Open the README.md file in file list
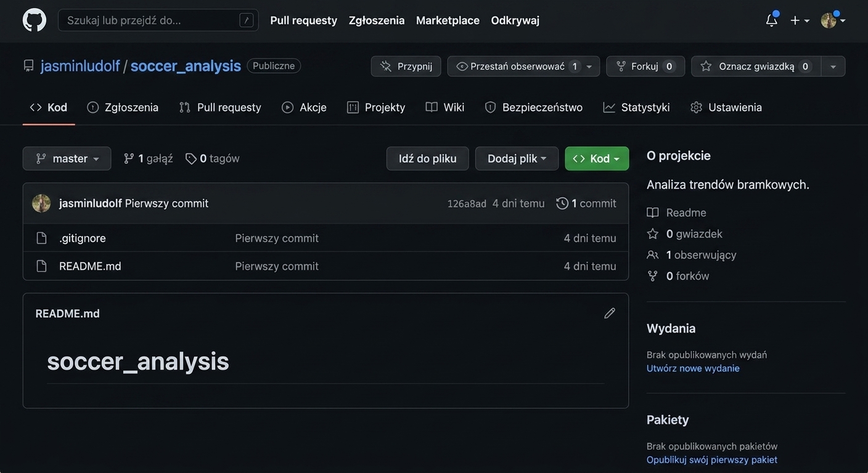The image size is (868, 473). click(x=90, y=266)
